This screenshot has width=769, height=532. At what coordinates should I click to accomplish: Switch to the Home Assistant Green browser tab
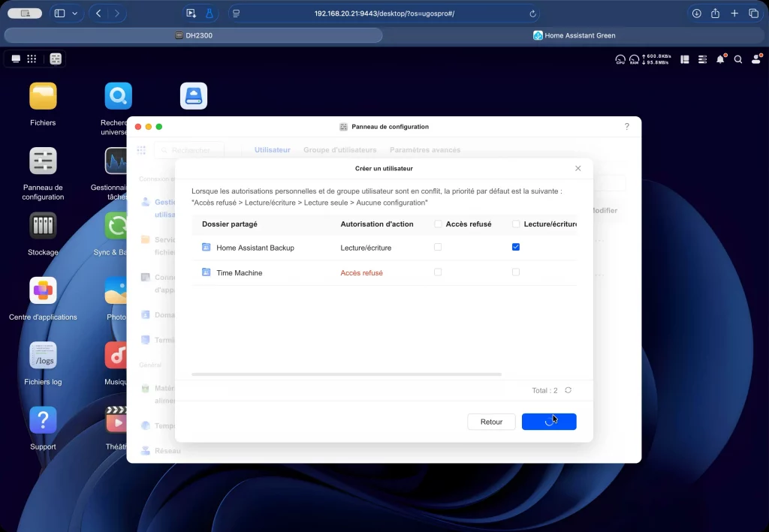(x=575, y=35)
